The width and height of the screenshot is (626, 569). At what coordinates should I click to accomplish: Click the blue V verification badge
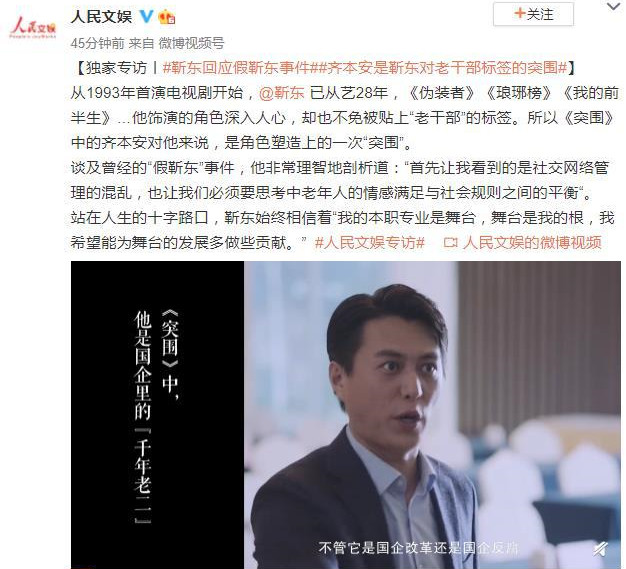147,16
